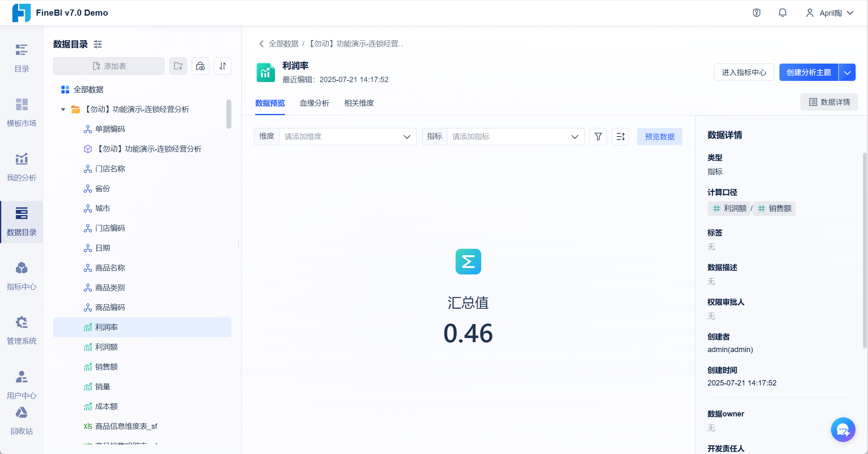Viewport: 868px width, 454px height.
Task: Select 销售额 metric in the tree
Action: pos(106,367)
